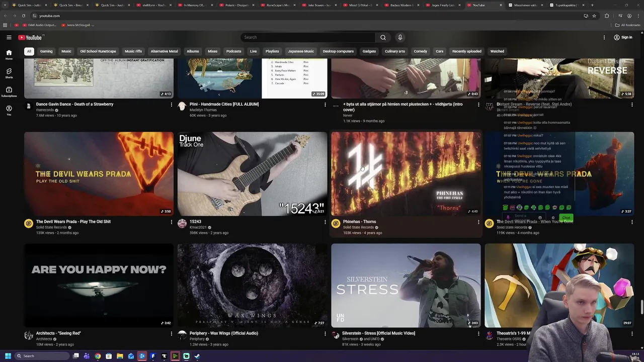The width and height of the screenshot is (644, 362).
Task: Select the Japanese Music chip
Action: click(x=301, y=51)
